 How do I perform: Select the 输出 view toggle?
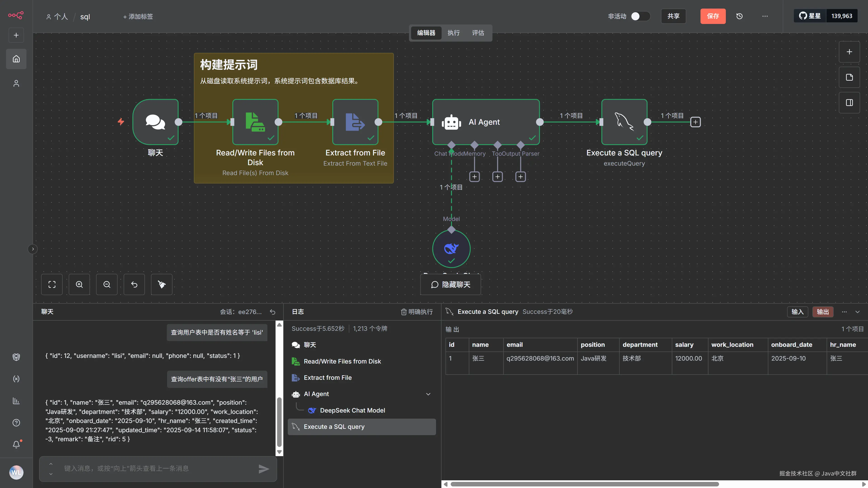[x=823, y=312]
